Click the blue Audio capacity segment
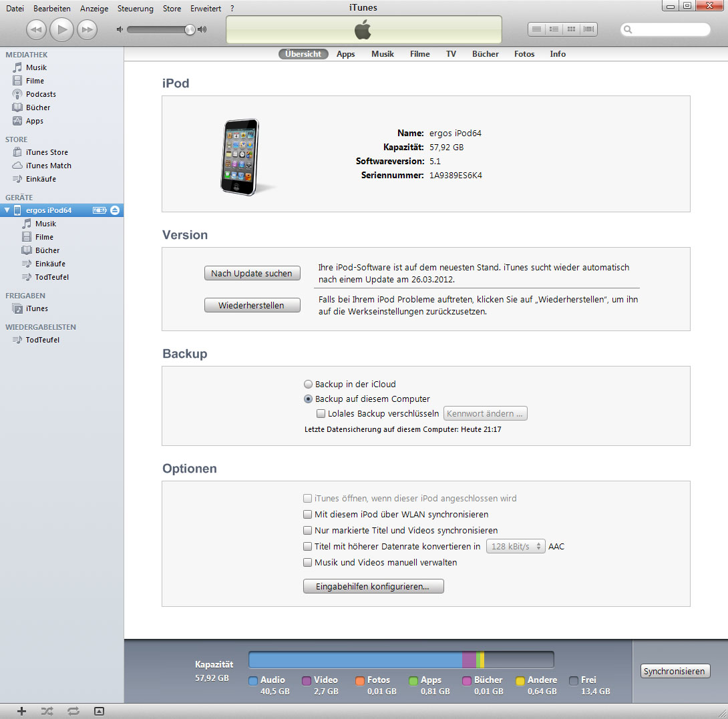728x719 pixels. 355,660
